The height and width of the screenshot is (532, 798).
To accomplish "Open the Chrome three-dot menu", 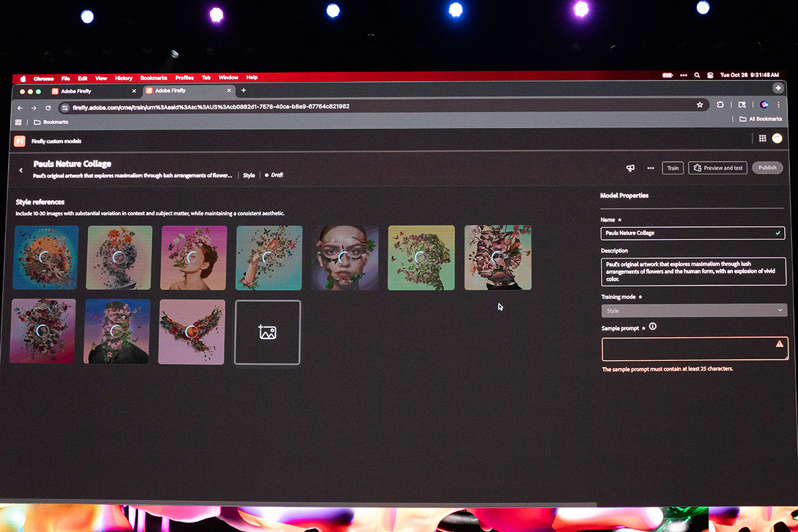I will (779, 105).
